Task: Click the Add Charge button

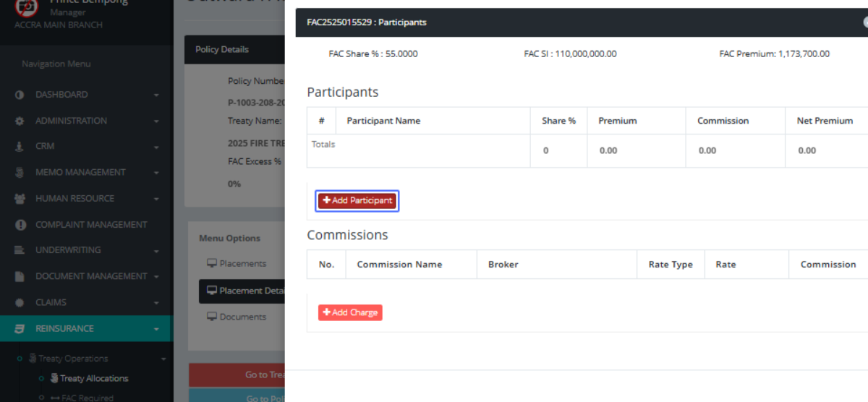Action: pos(350,312)
